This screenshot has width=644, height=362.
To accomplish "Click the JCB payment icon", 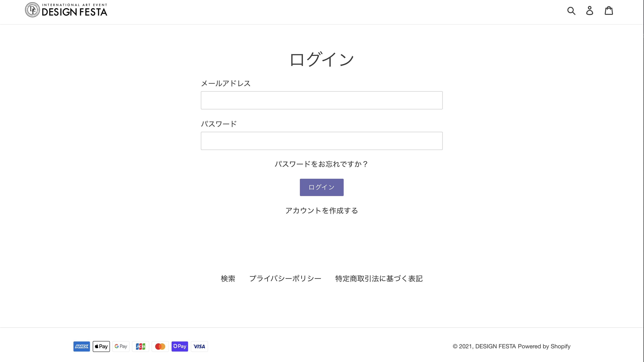I will click(141, 346).
